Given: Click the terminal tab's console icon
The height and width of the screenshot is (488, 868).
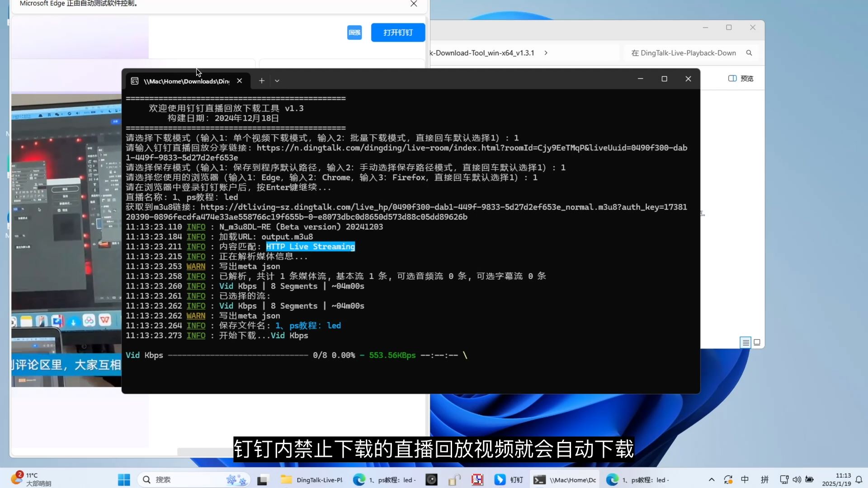Looking at the screenshot, I should coord(135,81).
